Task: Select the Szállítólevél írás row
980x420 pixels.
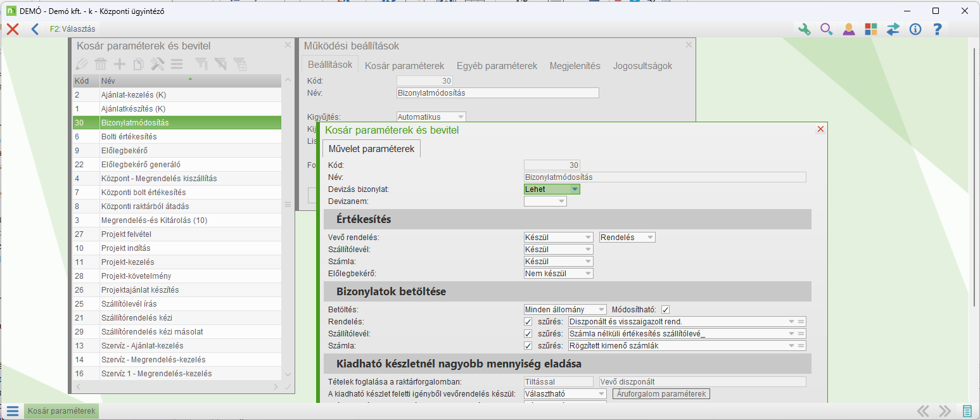Action: point(177,303)
